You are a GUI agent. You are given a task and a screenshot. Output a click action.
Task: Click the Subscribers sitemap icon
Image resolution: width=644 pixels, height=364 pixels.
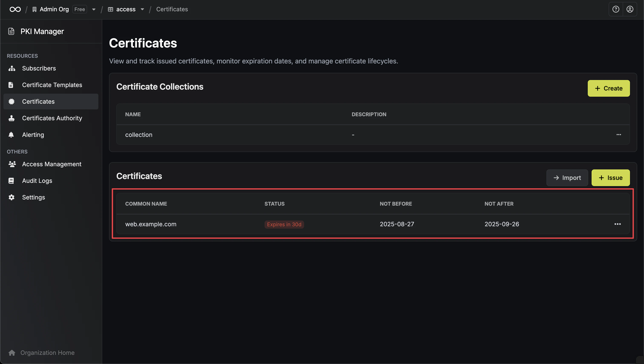point(12,68)
